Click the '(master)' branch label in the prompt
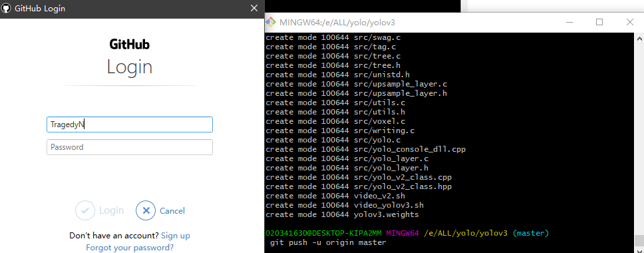 tap(530, 233)
